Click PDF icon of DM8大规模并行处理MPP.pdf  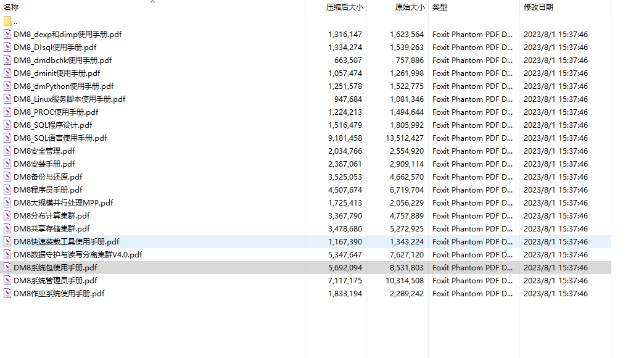[7, 202]
